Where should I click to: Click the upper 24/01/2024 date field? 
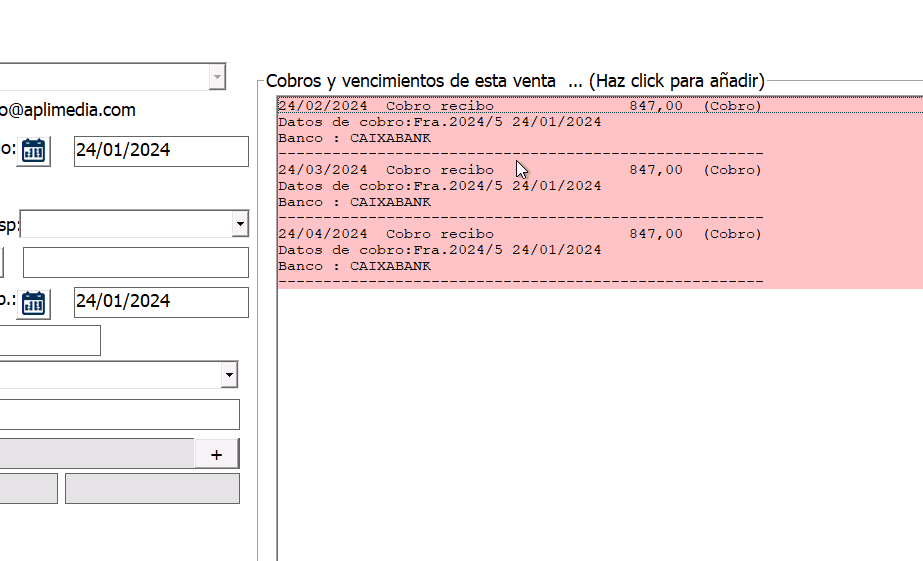point(160,151)
